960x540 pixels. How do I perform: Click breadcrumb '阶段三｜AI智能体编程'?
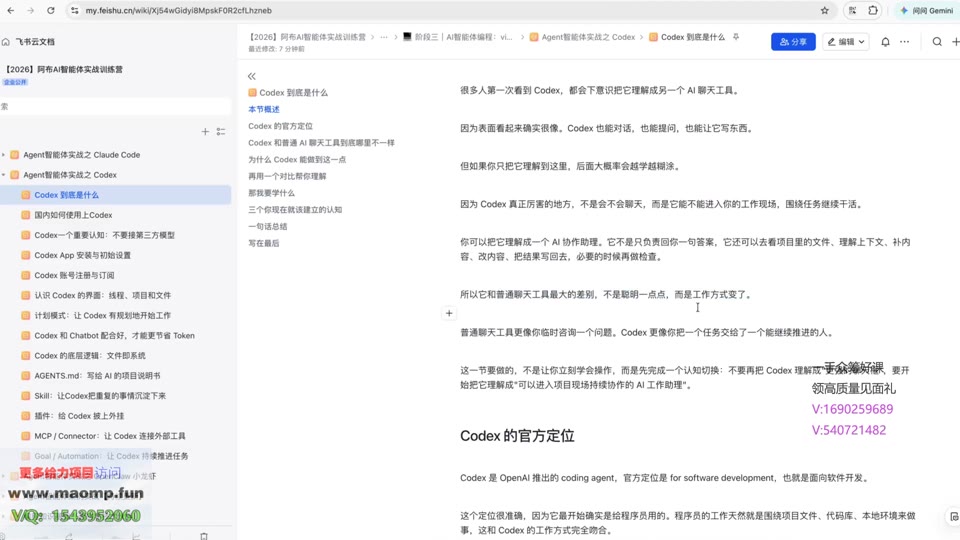[x=457, y=37]
